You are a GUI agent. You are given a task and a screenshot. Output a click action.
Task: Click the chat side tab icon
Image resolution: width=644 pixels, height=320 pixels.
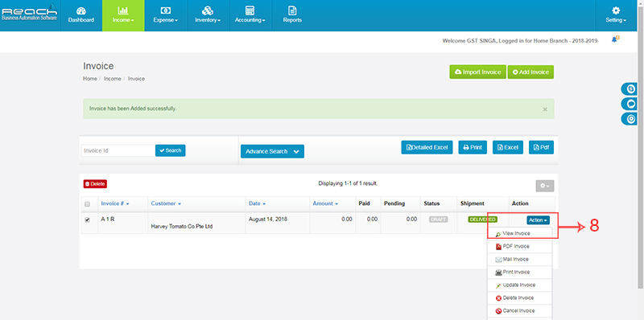[x=630, y=104]
